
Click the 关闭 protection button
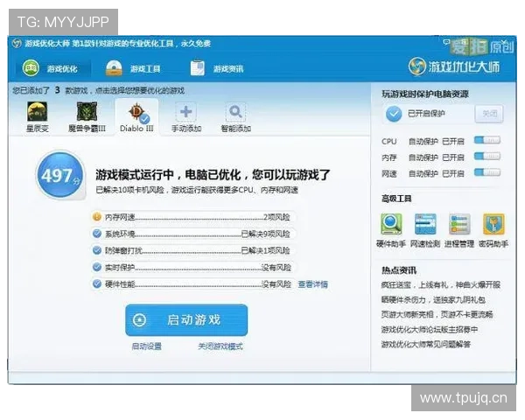tap(489, 114)
